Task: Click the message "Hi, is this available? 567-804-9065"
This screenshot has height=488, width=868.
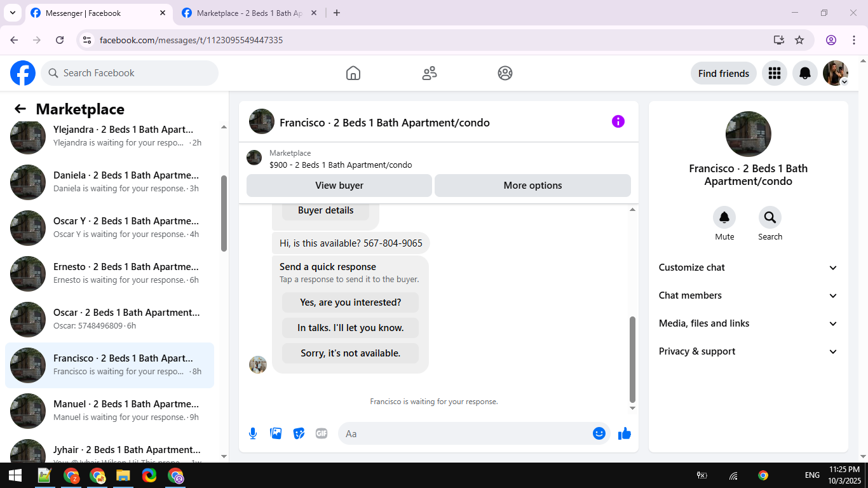Action: 351,243
